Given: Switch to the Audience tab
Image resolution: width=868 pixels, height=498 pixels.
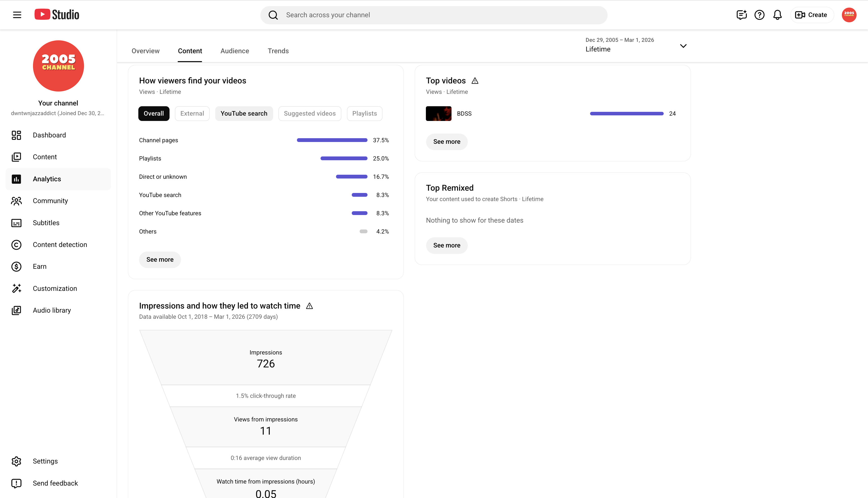Looking at the screenshot, I should (235, 51).
